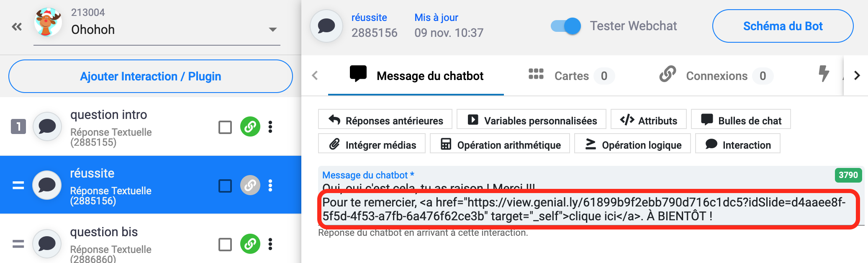868x263 pixels.
Task: Click the Ohohoh reindeer bot avatar
Action: click(48, 22)
